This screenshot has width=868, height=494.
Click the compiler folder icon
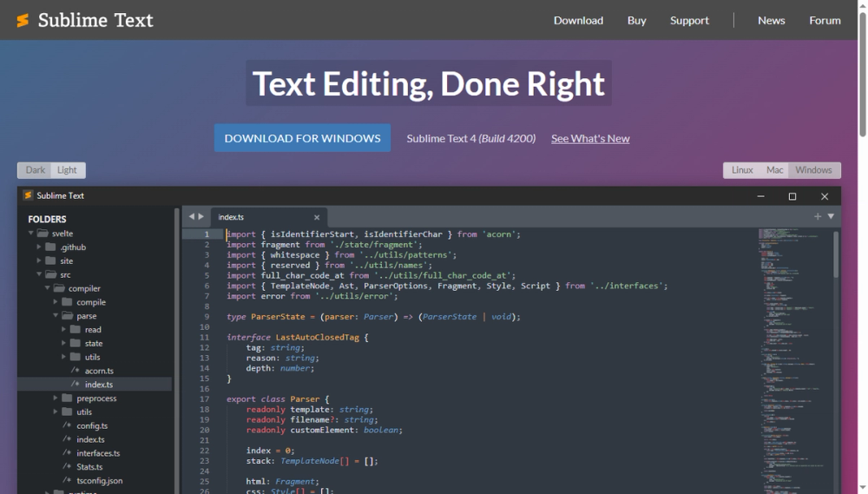(x=59, y=288)
